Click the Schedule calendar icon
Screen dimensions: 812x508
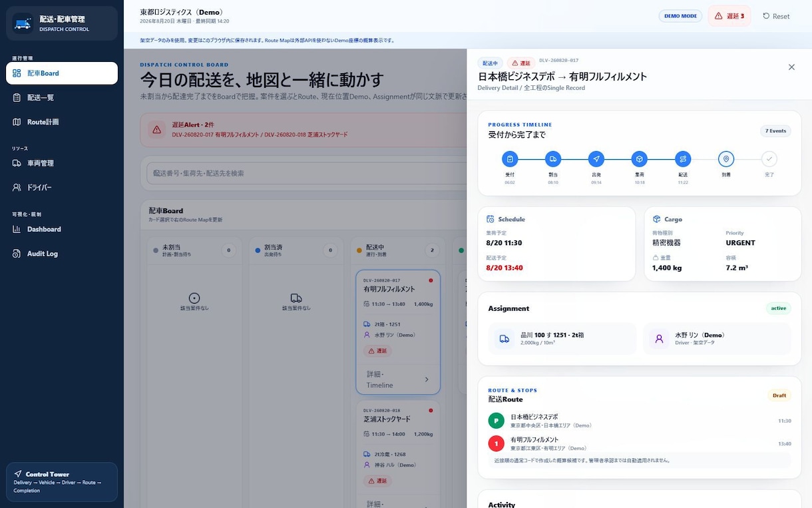pos(491,219)
